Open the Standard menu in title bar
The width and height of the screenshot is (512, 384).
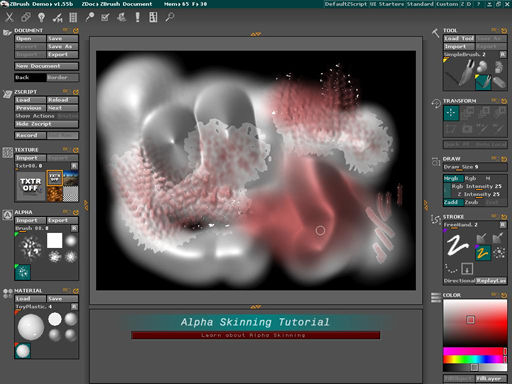tap(420, 4)
